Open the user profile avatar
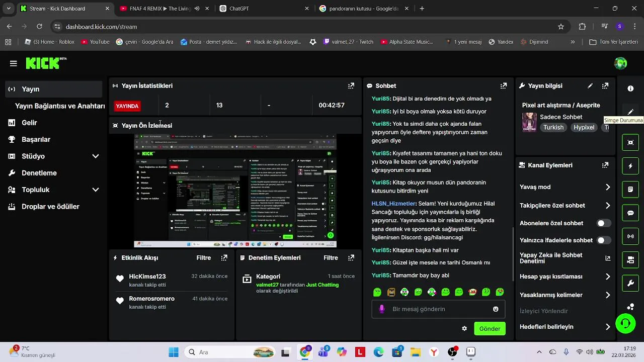 pyautogui.click(x=620, y=63)
